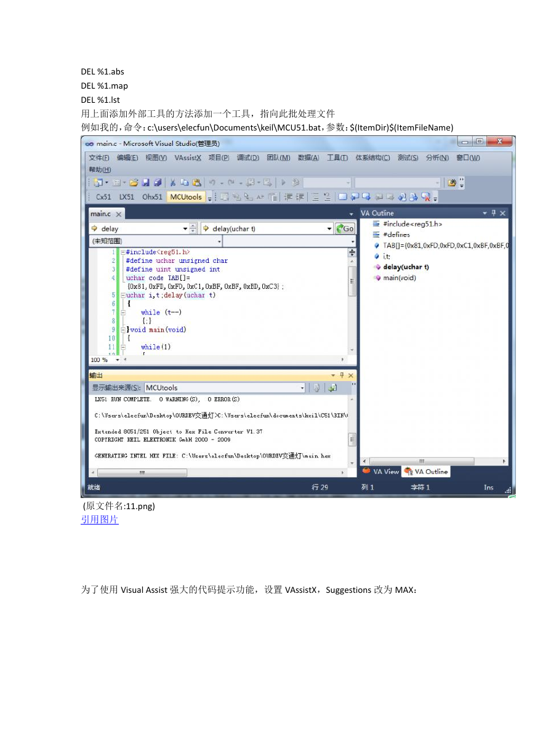This screenshot has height=756, width=535.
Task: Collapse the #include<reg51.h> code region
Action: tap(123, 252)
